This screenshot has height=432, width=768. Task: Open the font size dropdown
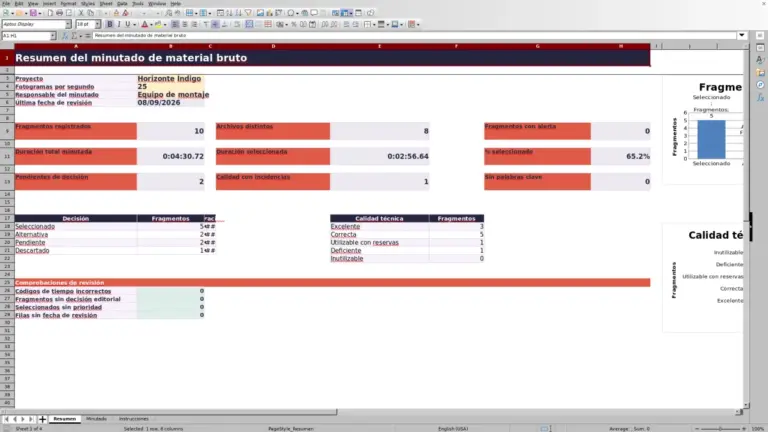pyautogui.click(x=97, y=24)
